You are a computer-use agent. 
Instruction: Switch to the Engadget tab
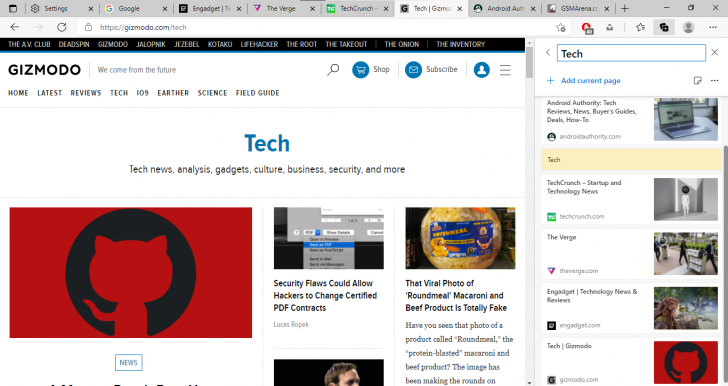210,8
